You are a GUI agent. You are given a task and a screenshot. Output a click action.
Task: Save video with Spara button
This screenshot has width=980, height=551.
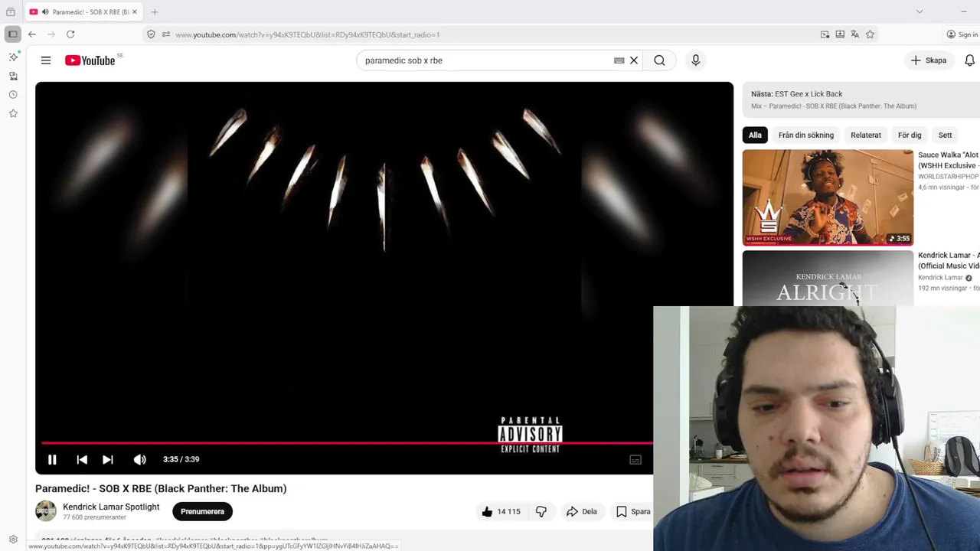(x=633, y=511)
